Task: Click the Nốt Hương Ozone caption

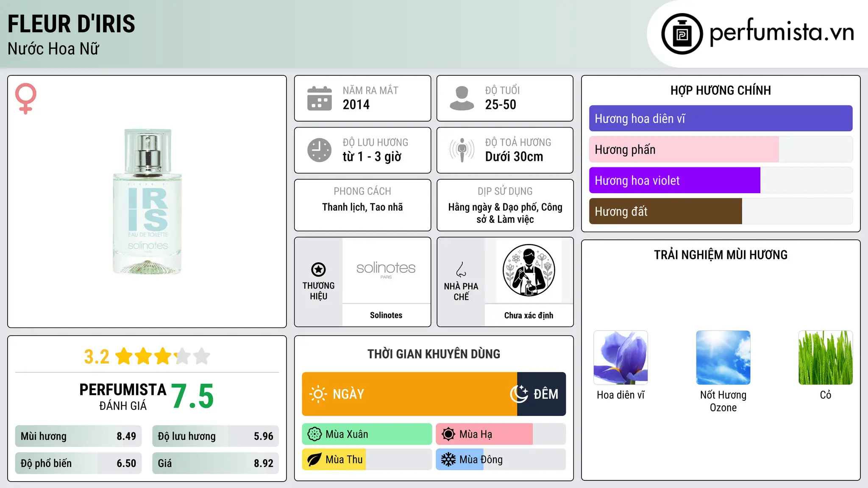Action: 723,401
